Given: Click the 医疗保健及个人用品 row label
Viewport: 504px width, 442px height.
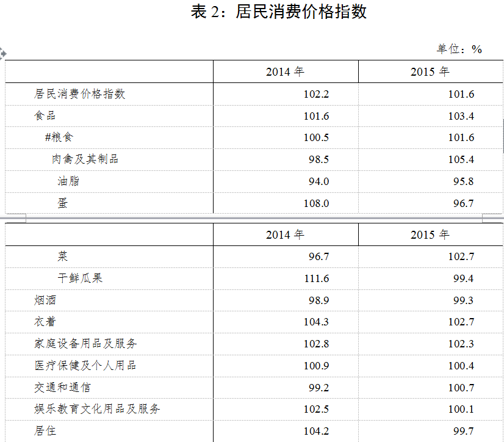Looking at the screenshot, I should [85, 366].
